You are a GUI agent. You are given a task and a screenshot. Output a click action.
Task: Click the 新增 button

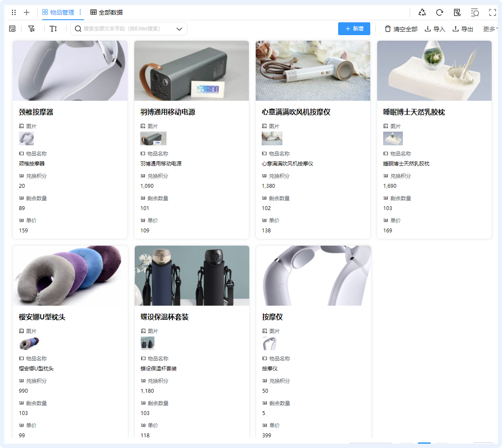pyautogui.click(x=354, y=29)
